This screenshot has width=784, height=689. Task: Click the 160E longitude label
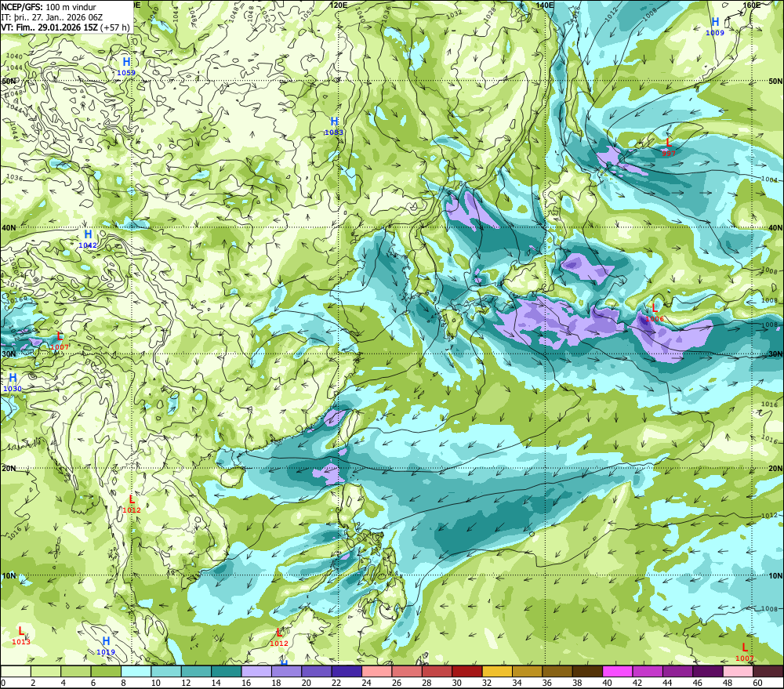[x=752, y=5]
